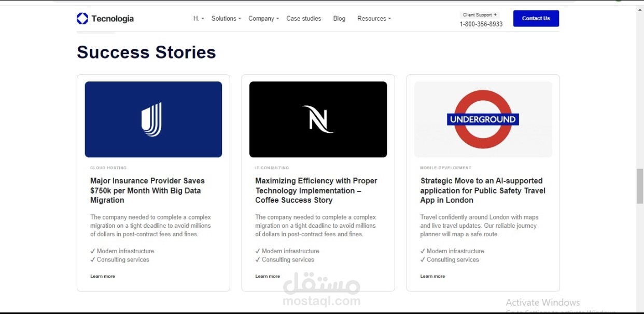Expand the Company dropdown menu
The width and height of the screenshot is (644, 314).
tap(263, 19)
